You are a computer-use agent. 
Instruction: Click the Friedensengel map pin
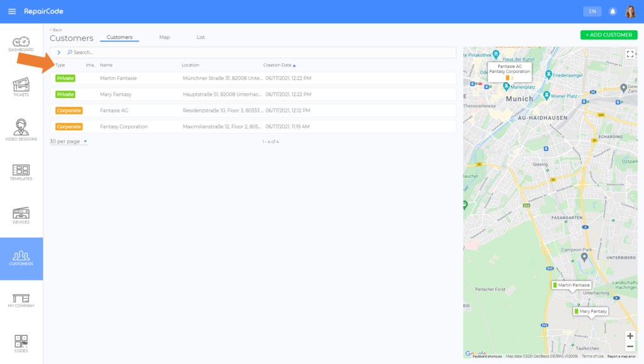(x=548, y=75)
